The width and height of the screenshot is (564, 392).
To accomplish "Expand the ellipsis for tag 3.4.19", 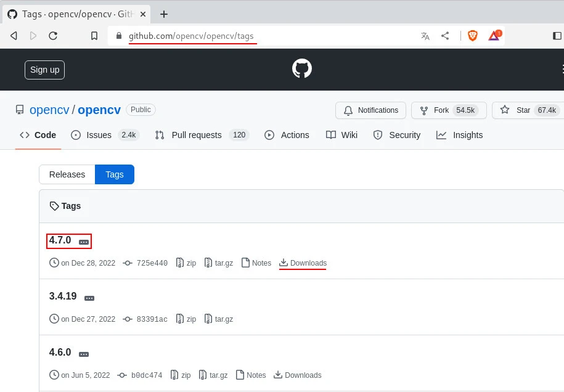I will (89, 297).
